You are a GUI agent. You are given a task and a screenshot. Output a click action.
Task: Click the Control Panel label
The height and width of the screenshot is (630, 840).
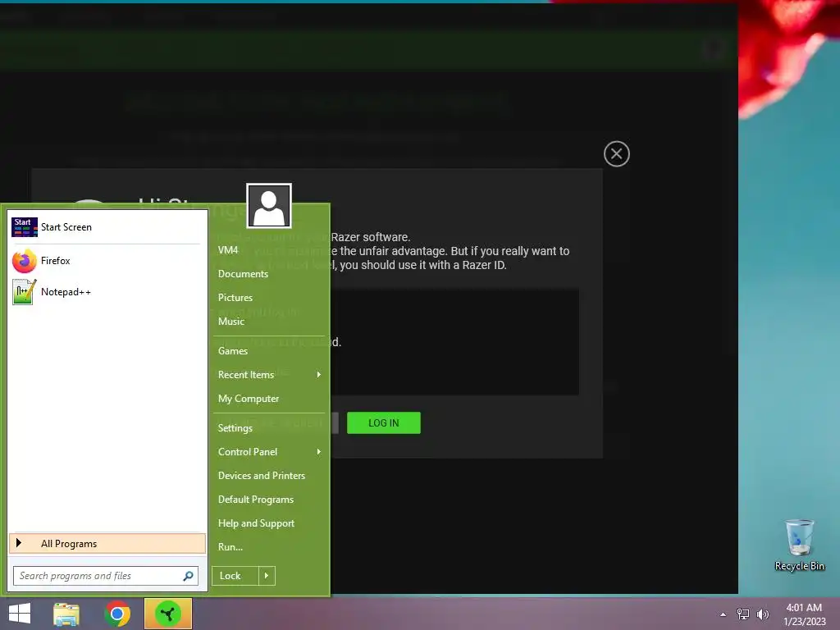coord(248,452)
